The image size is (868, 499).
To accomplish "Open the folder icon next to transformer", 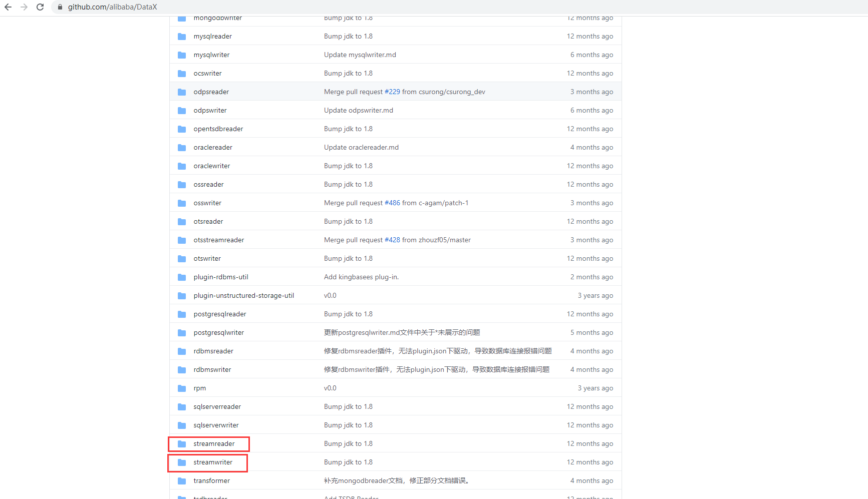I will point(182,481).
